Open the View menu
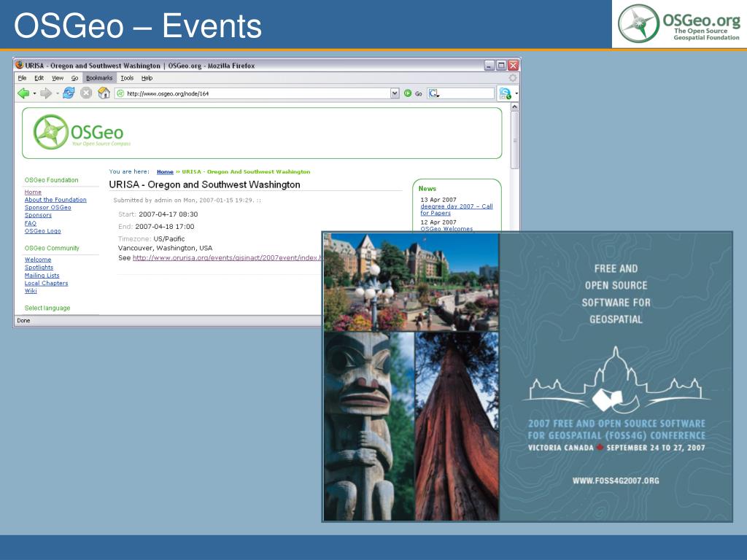 (x=58, y=78)
